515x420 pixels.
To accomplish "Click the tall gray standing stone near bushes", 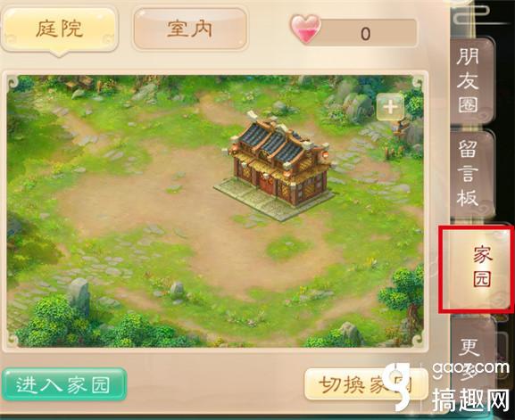I will coord(79,293).
